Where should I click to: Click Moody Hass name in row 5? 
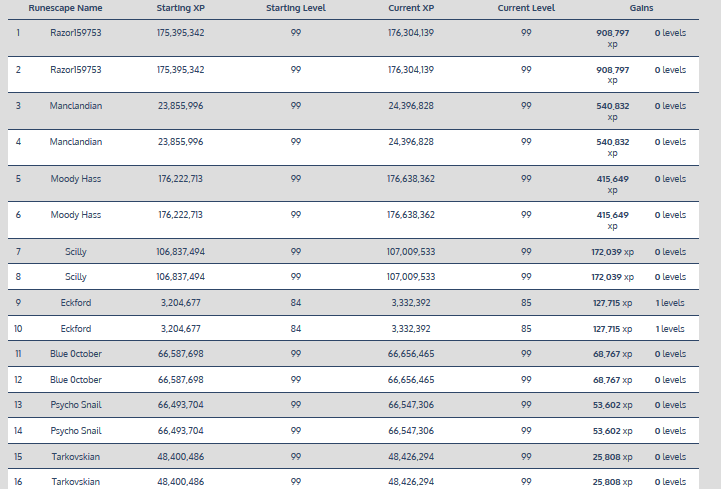76,179
